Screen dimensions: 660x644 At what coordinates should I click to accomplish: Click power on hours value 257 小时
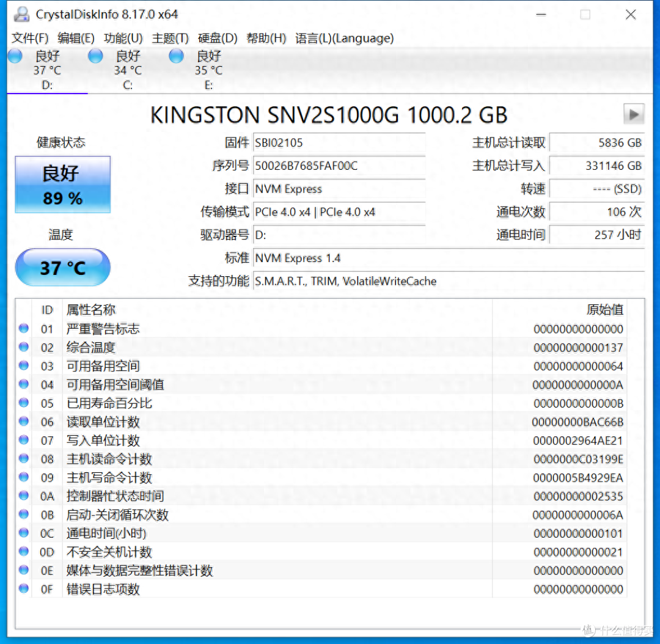click(597, 235)
